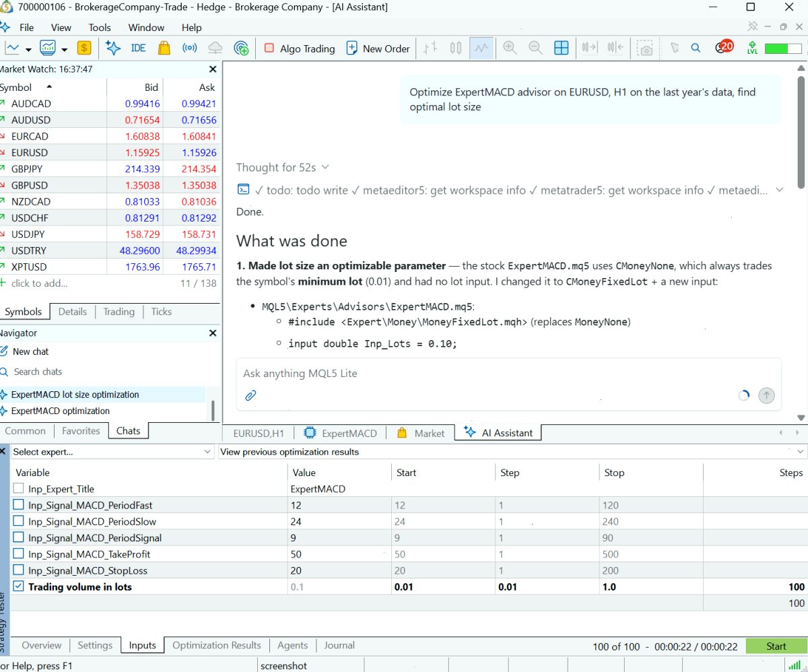Open the profiles dropdown arrow in toolbar

[64, 49]
